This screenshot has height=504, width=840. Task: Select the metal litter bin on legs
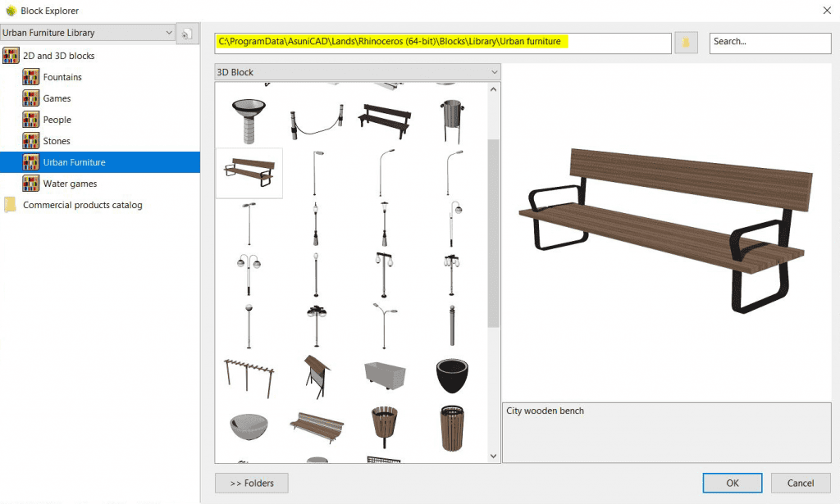coord(452,121)
